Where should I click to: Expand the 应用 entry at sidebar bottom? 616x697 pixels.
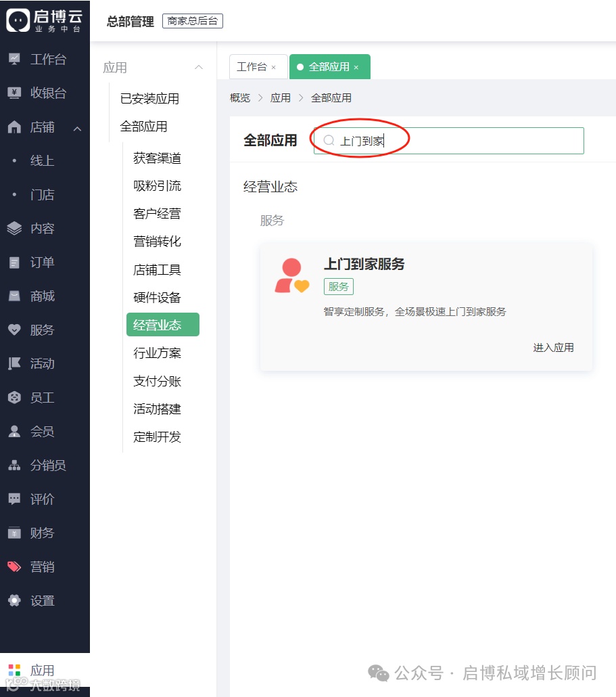32,669
